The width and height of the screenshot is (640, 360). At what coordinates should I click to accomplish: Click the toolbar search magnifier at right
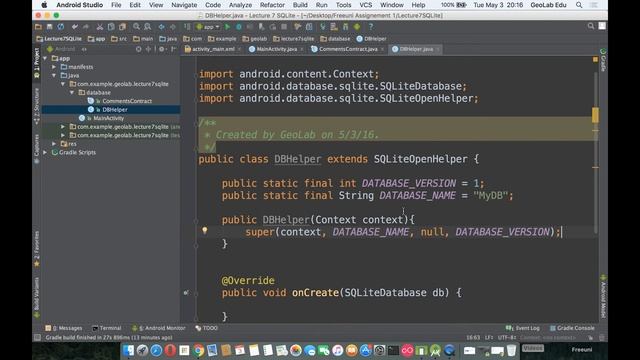pyautogui.click(x=591, y=26)
